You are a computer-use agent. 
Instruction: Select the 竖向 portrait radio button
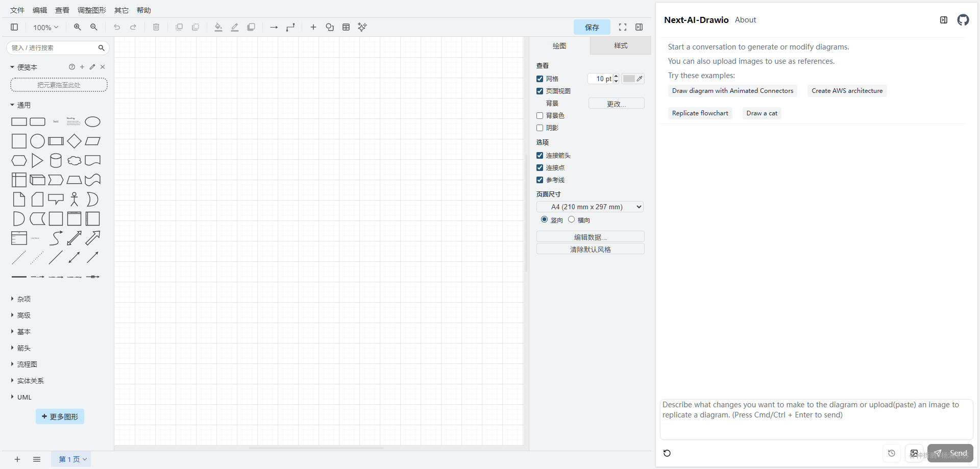(x=544, y=219)
